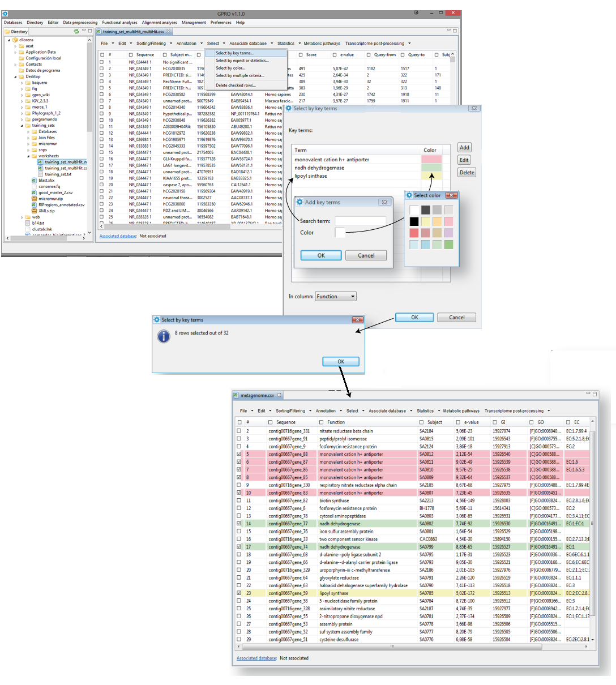The height and width of the screenshot is (685, 616).
Task: Collapse the training_sets folder in tree
Action: pos(22,126)
